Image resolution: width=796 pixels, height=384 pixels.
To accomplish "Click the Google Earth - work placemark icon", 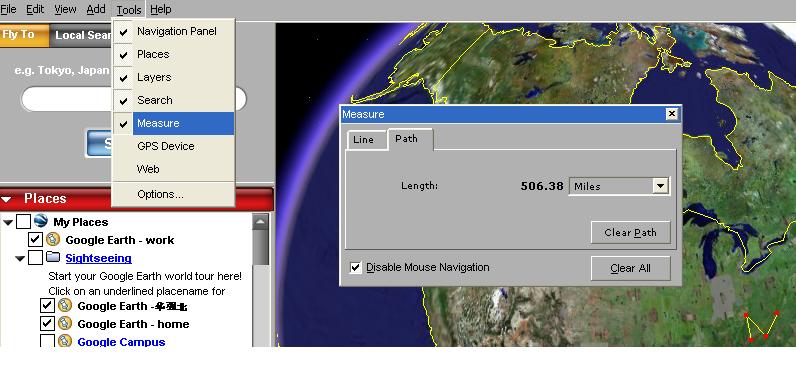I will 52,239.
